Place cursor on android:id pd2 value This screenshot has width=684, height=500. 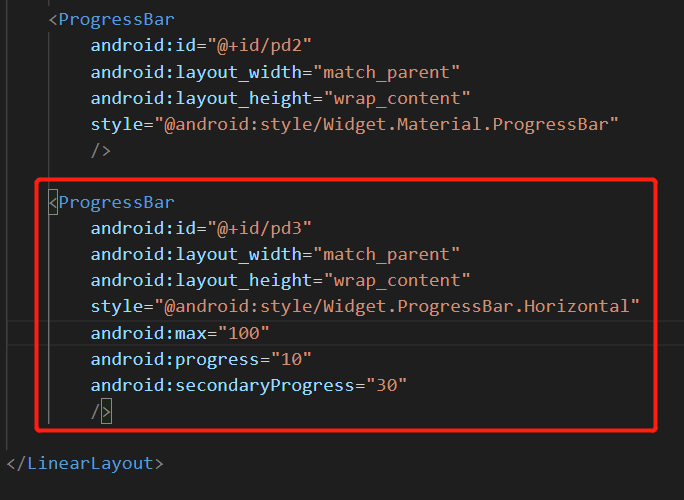tap(260, 46)
